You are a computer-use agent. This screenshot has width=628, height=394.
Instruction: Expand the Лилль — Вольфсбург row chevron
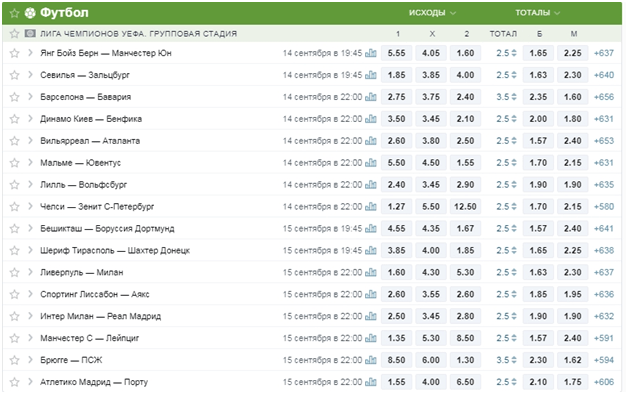30,185
